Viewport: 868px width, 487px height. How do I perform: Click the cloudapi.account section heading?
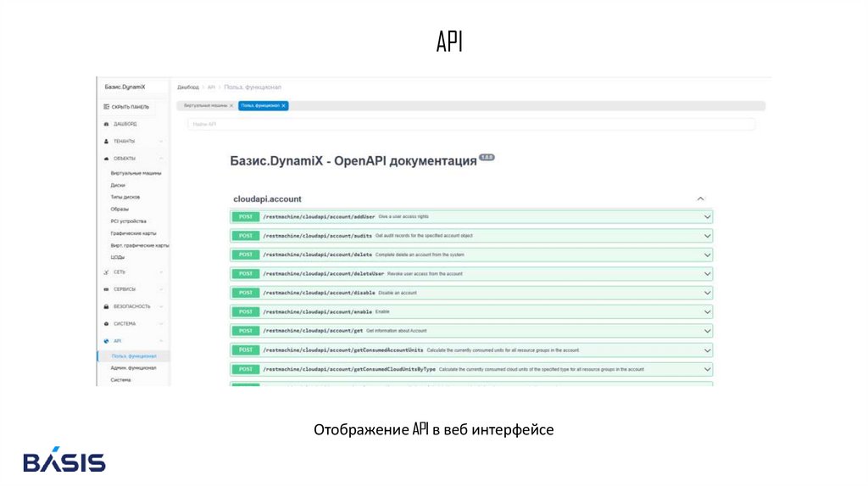pos(267,199)
